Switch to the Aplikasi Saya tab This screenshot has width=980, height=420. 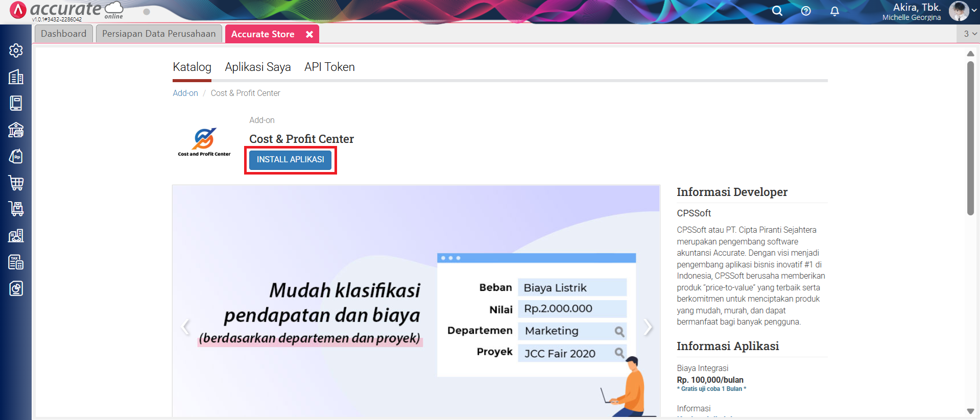click(x=257, y=67)
